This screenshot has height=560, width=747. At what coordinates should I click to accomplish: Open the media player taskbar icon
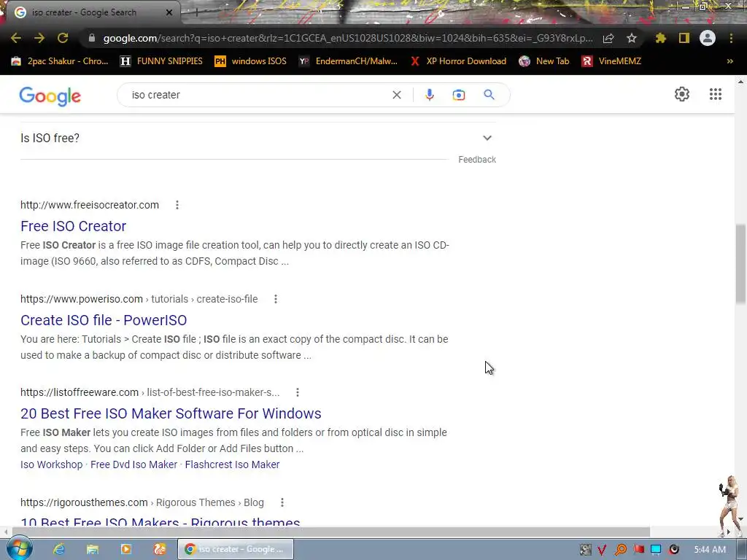(126, 549)
